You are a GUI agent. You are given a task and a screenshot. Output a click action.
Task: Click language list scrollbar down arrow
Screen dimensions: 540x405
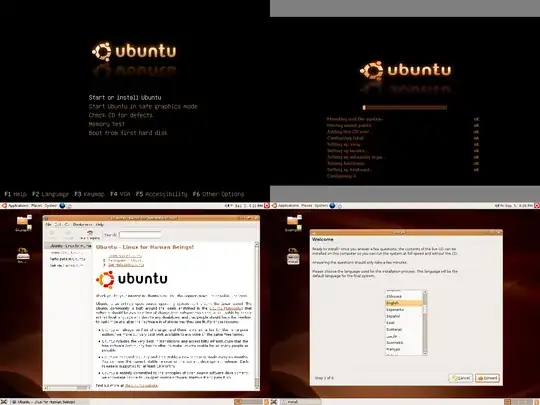[x=425, y=353]
